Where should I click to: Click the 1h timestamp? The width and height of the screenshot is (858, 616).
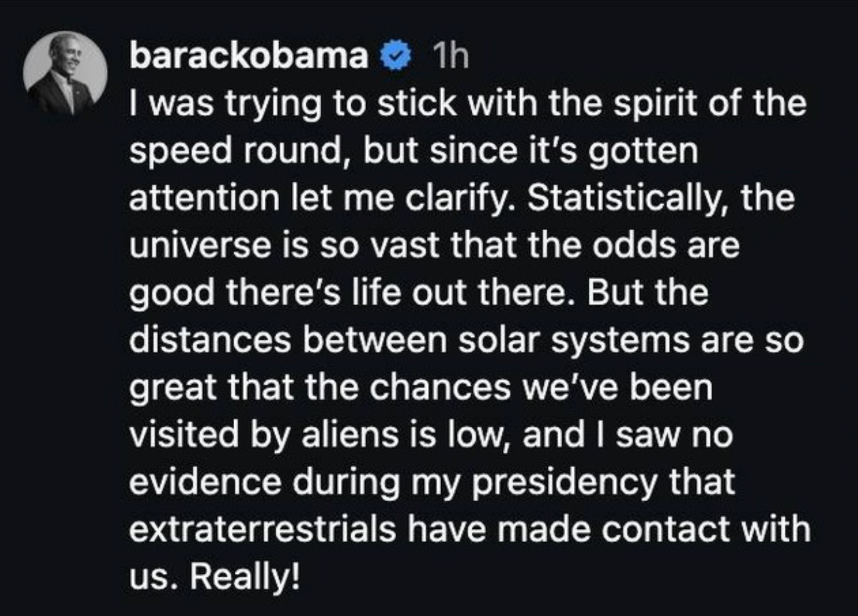pos(450,56)
